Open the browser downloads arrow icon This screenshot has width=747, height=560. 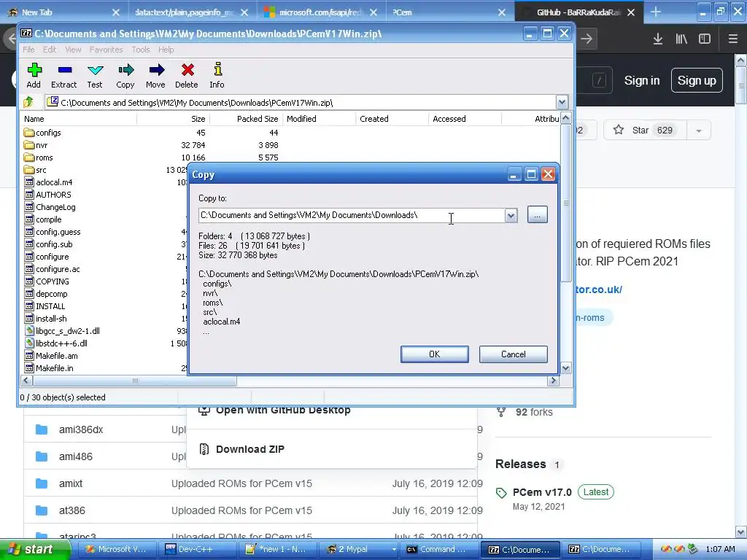[658, 39]
